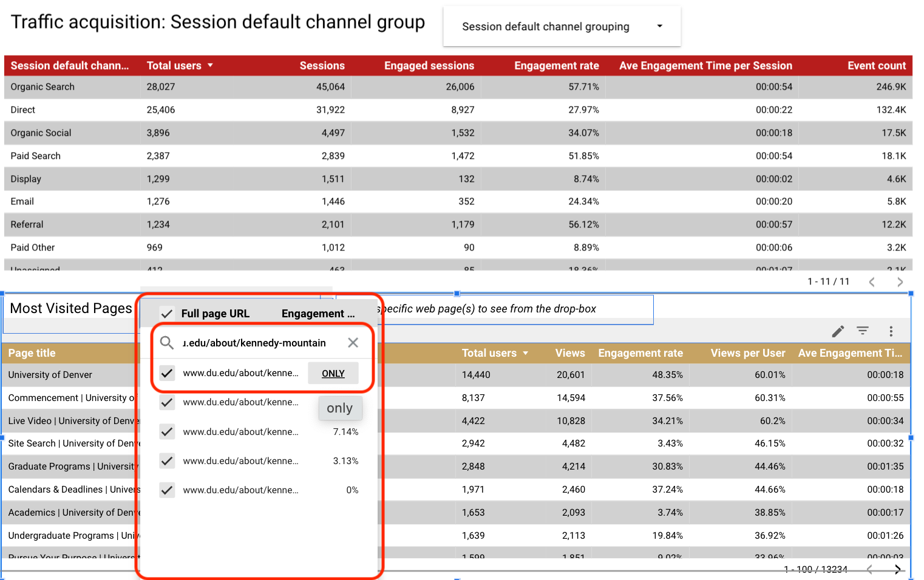
Task: Click the magnifying glass search icon
Action: pos(166,343)
